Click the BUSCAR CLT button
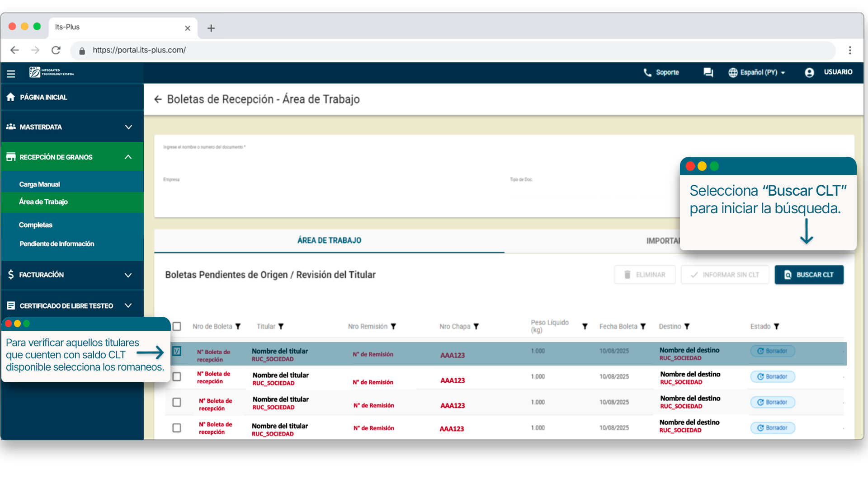This screenshot has width=868, height=488. click(809, 275)
